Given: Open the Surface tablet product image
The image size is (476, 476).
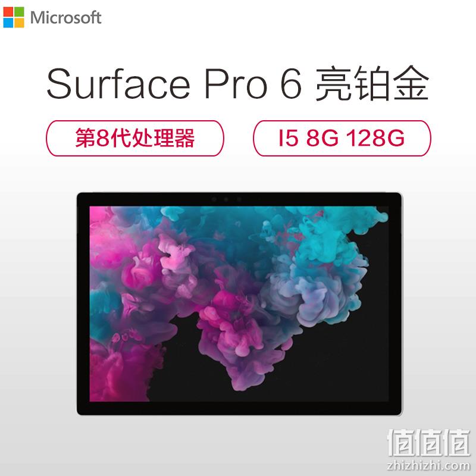Looking at the screenshot, I should tap(239, 303).
